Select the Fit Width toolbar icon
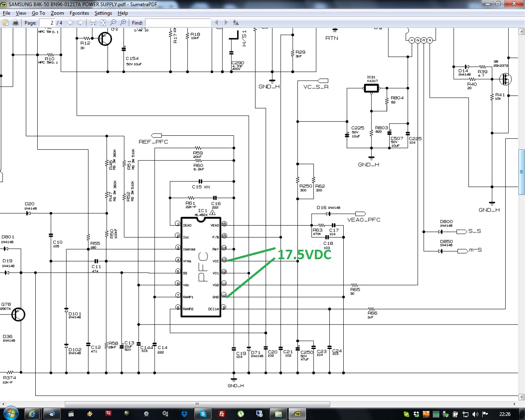Viewport: 525px width, 420px height. pos(94,23)
